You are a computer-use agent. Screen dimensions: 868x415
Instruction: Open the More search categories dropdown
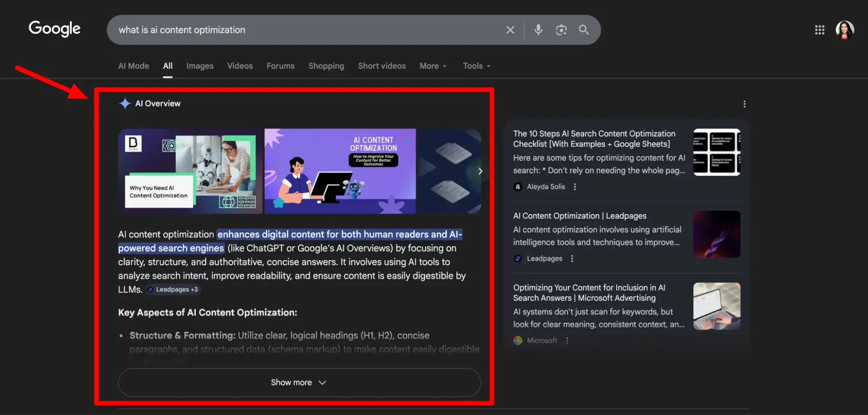(x=432, y=66)
